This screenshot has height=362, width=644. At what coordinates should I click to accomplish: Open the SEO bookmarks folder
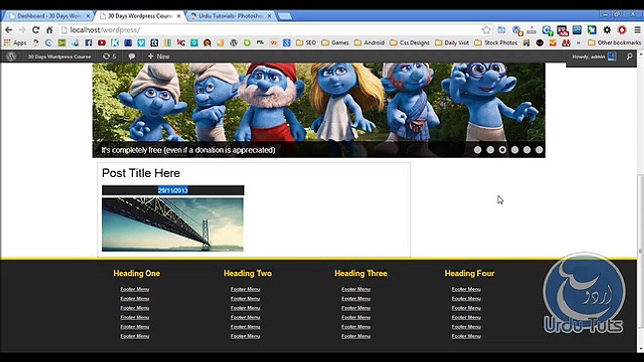pos(306,43)
